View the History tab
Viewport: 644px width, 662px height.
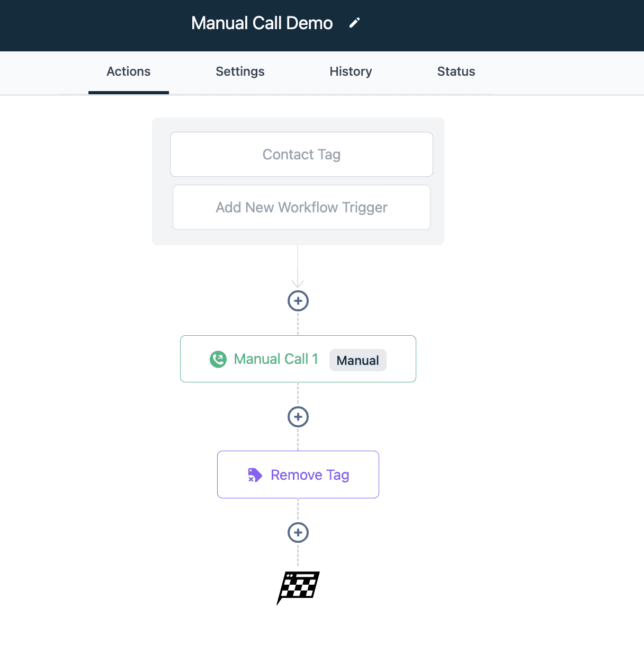tap(351, 71)
